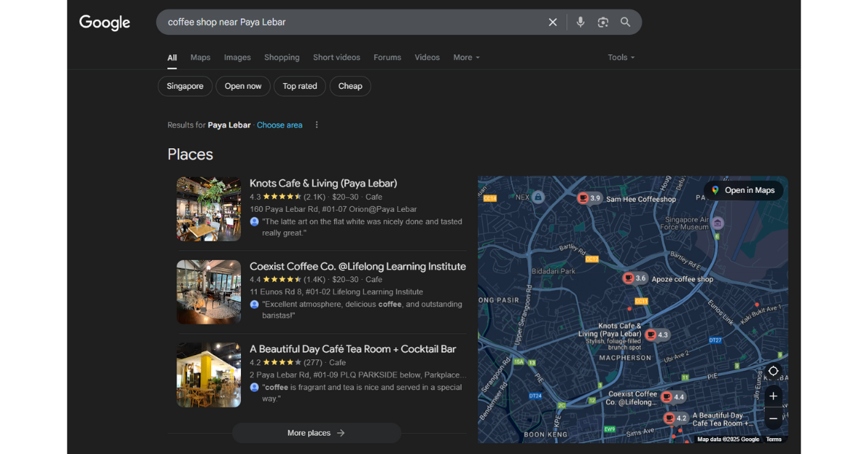Open the Tools dropdown
Image resolution: width=868 pixels, height=454 pixels.
(x=621, y=57)
